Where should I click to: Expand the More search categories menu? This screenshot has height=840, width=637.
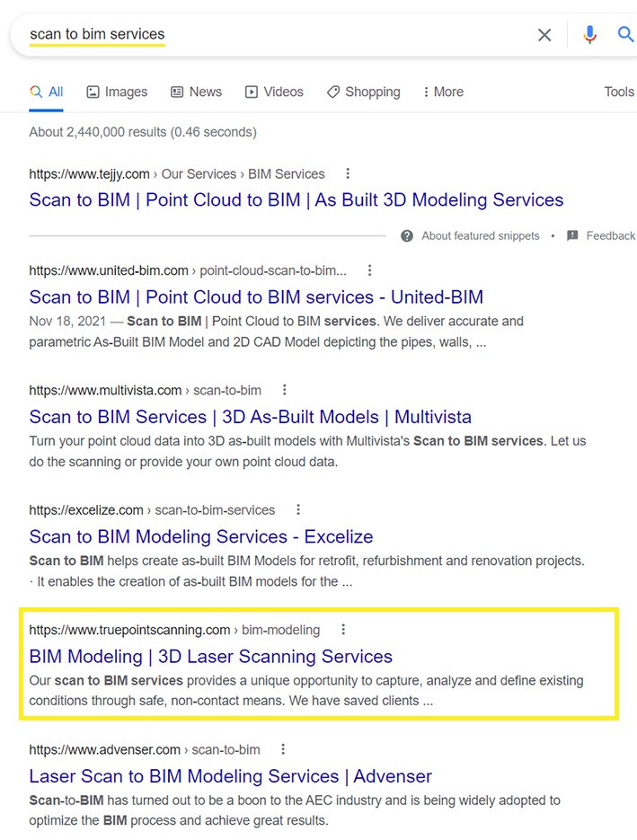point(443,92)
